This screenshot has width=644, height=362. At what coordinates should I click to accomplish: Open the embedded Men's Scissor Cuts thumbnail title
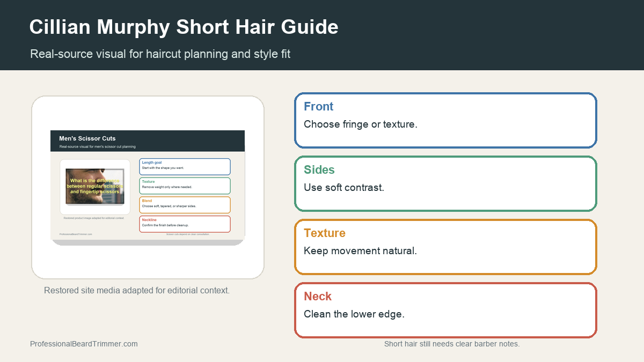pyautogui.click(x=87, y=138)
